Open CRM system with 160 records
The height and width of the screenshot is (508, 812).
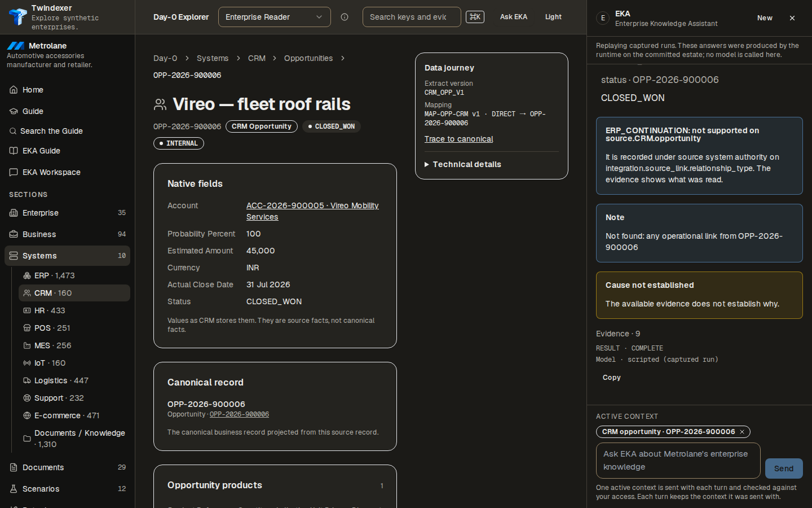tap(74, 293)
